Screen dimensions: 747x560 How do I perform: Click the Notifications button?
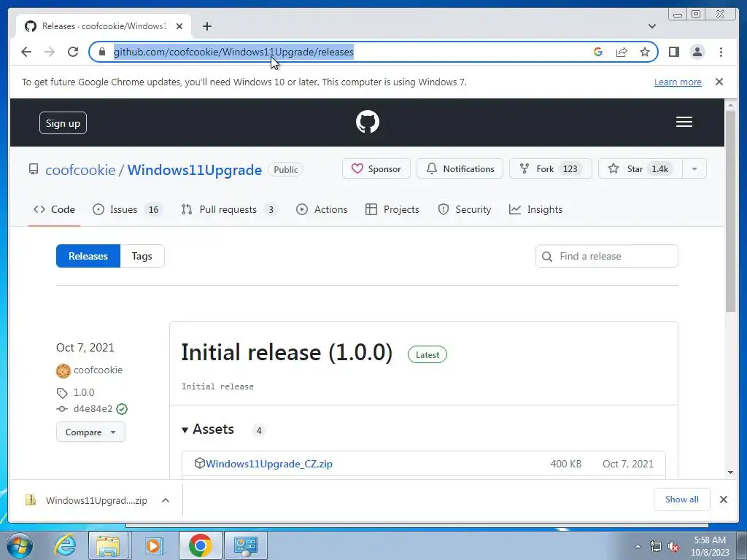click(460, 168)
